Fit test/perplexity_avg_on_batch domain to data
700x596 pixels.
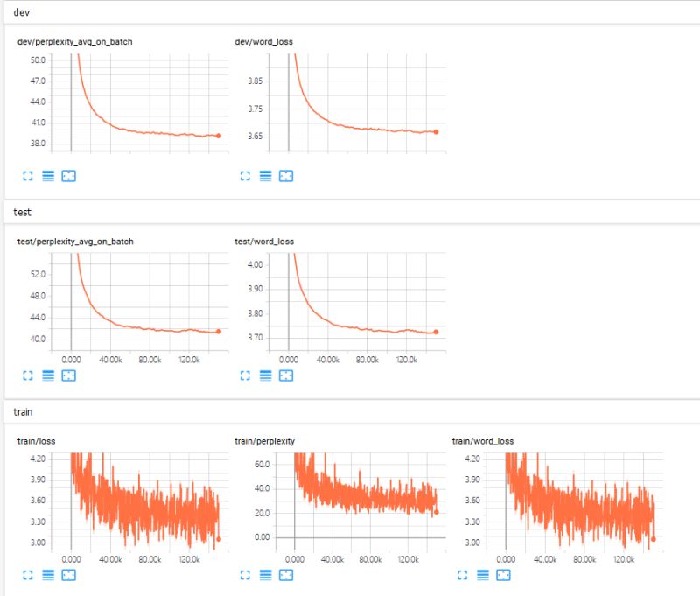67,375
